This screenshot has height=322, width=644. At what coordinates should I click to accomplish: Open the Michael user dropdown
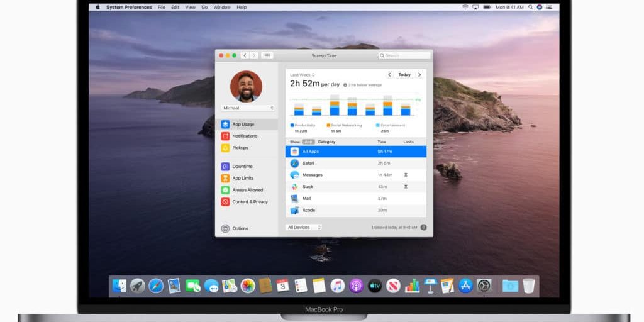(248, 108)
